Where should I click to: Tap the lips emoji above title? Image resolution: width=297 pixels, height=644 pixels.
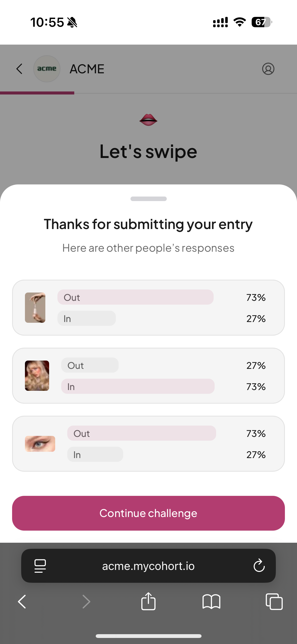click(148, 120)
